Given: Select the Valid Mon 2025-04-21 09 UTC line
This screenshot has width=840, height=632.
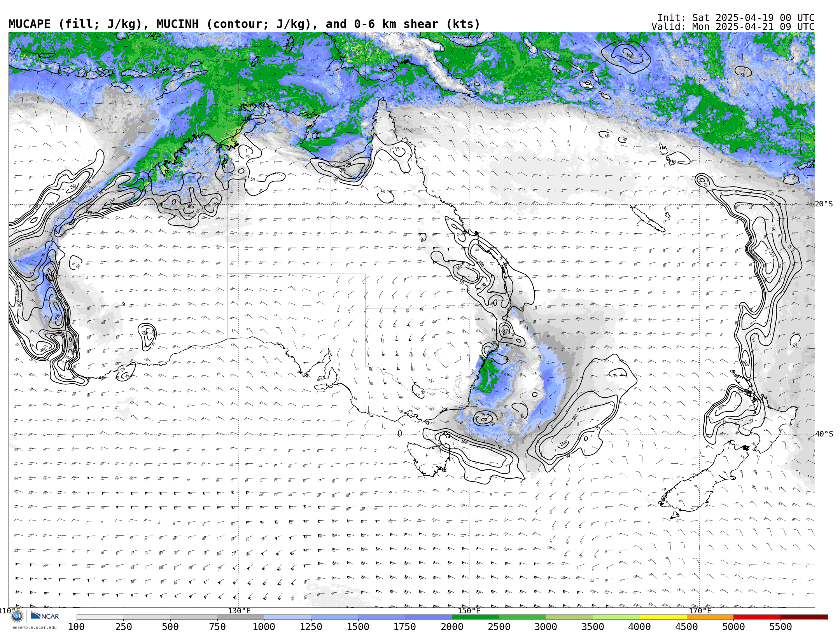Looking at the screenshot, I should coord(733,27).
